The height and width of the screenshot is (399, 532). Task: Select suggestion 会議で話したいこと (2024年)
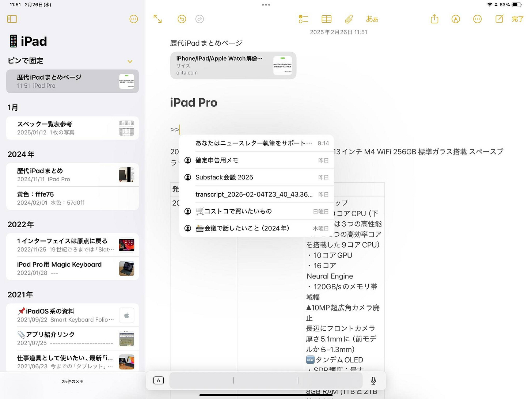point(256,228)
